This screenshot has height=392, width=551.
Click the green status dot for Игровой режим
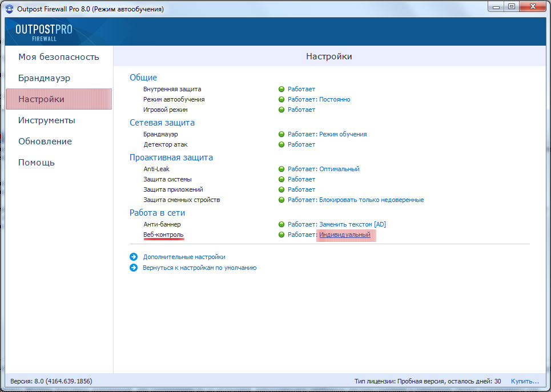click(281, 110)
